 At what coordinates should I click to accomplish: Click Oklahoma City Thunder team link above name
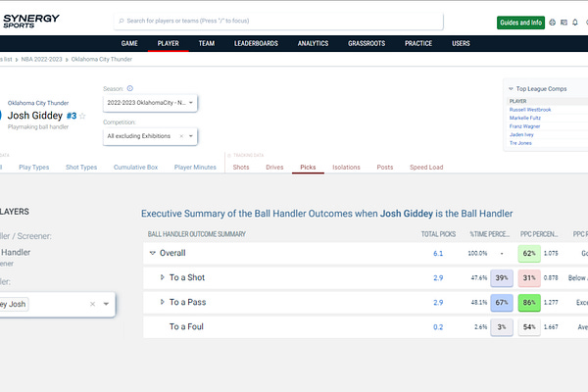[38, 103]
